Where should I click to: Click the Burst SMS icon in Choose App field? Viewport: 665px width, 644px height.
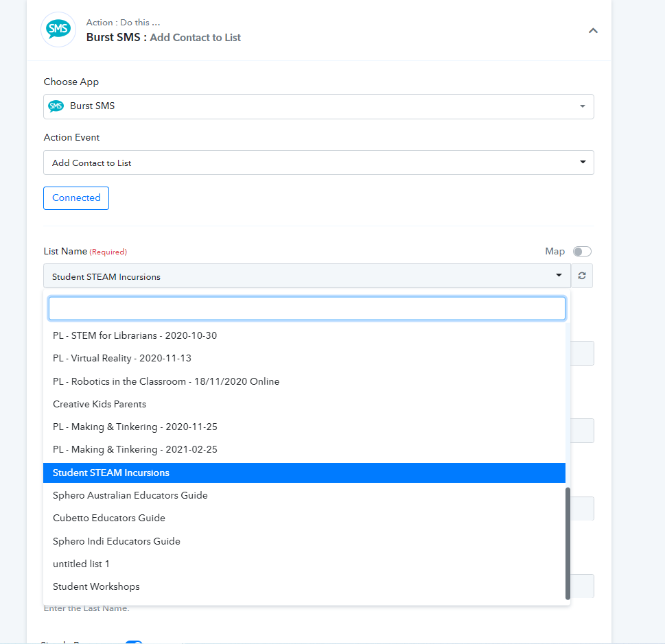tap(56, 106)
